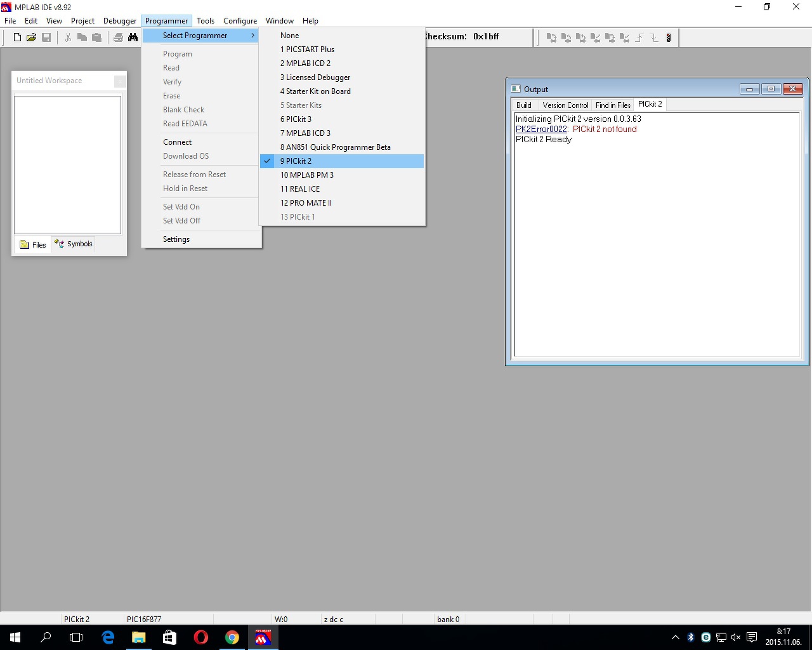812x650 pixels.
Task: Open File Explorer from the taskbar
Action: pyautogui.click(x=139, y=637)
